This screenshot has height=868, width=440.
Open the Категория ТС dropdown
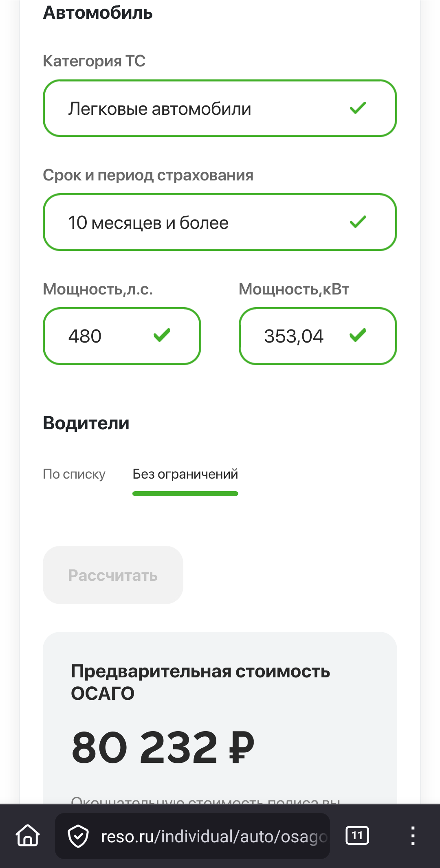(x=204, y=108)
